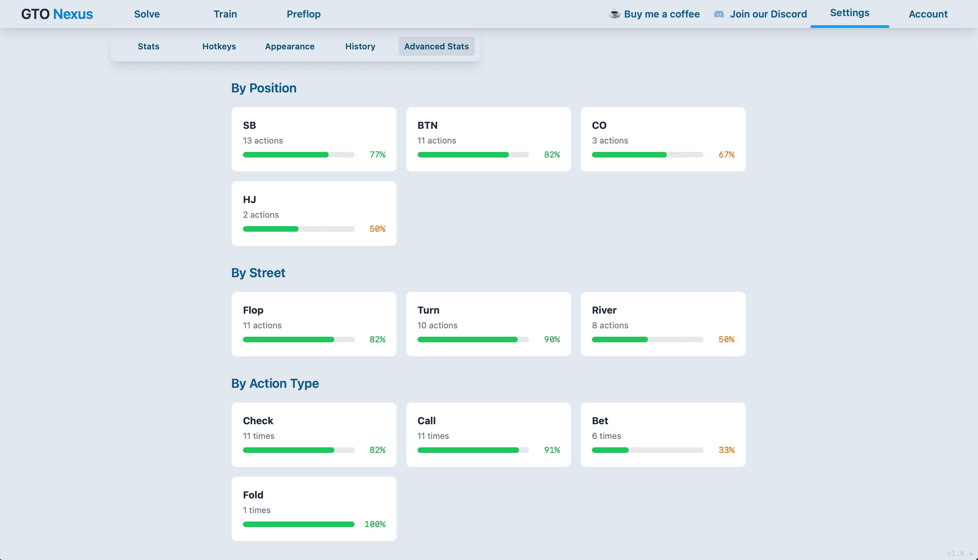Switch to the Hotkeys tab
This screenshot has width=978, height=560.
coord(219,46)
